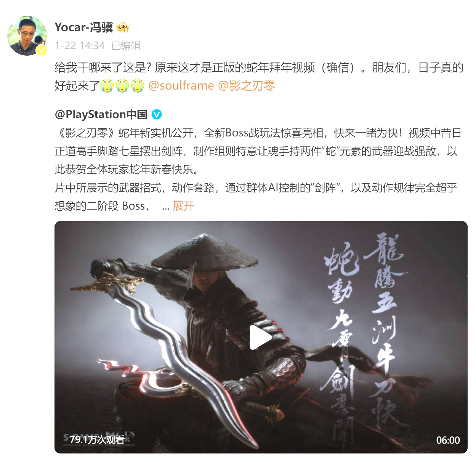This screenshot has width=476, height=463.
Task: Open @PlayStation中国 account link
Action: pos(101,114)
